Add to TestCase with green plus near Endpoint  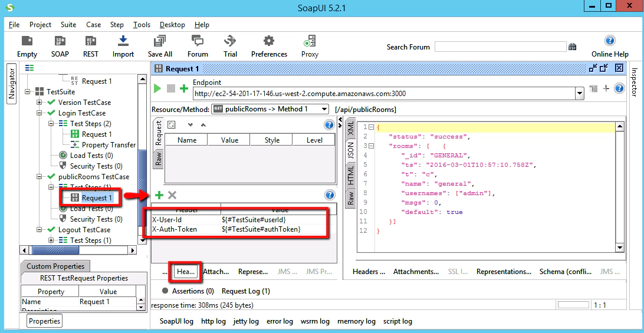[x=184, y=88]
